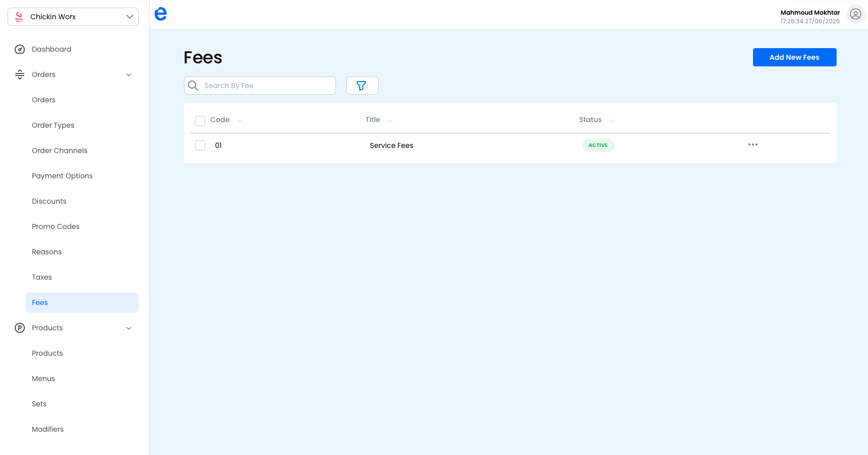Click the Title column header
The width and height of the screenshot is (868, 455).
373,120
